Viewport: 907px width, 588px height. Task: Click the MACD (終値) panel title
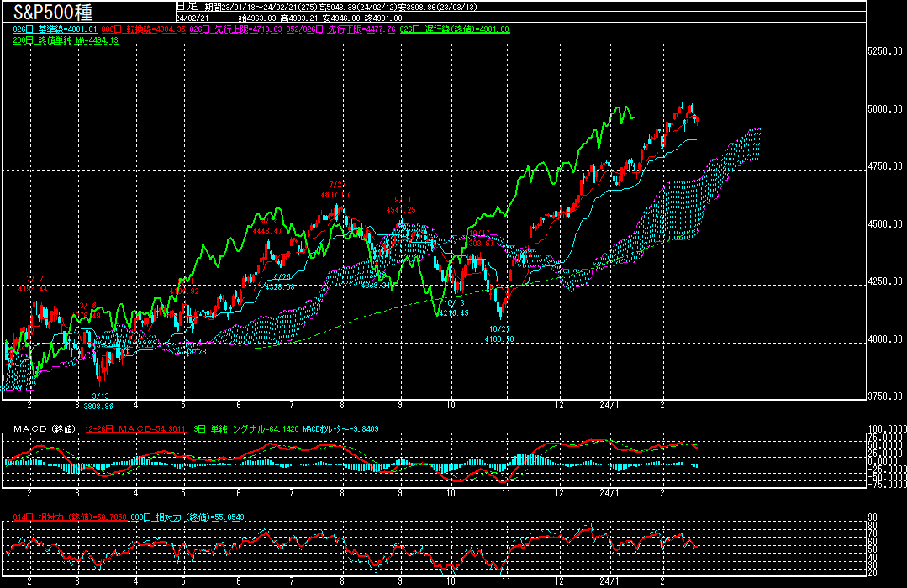(x=45, y=429)
